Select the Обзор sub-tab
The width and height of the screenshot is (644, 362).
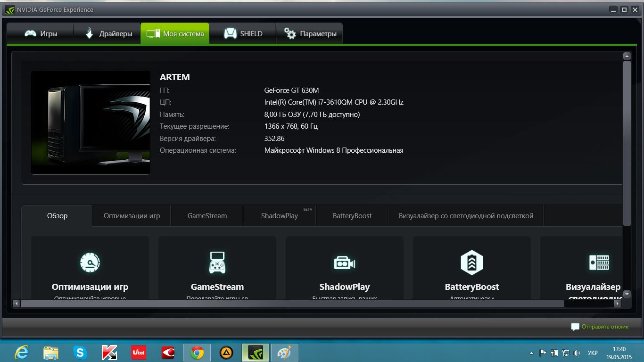click(57, 216)
